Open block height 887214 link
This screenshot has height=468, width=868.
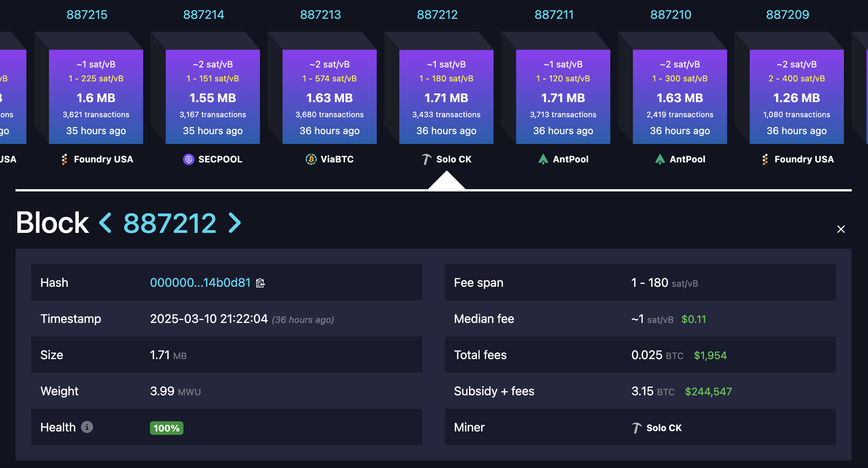(x=203, y=15)
